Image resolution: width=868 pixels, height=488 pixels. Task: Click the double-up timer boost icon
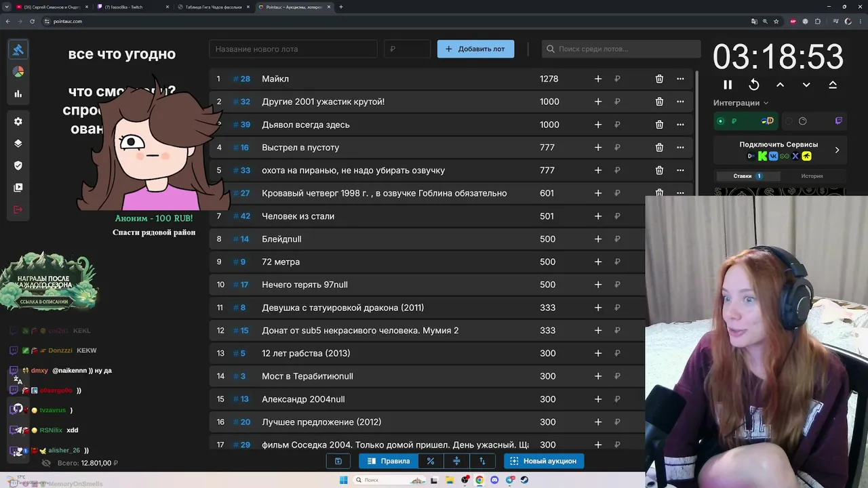click(x=833, y=85)
